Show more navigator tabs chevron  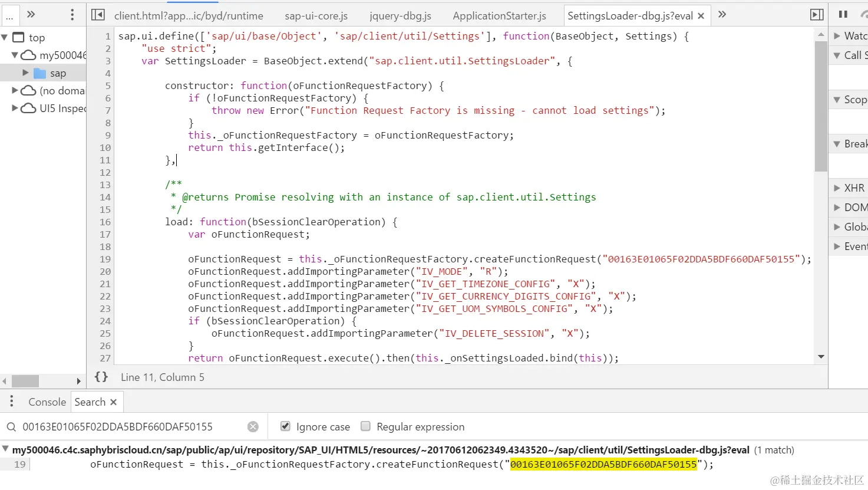pyautogui.click(x=31, y=14)
